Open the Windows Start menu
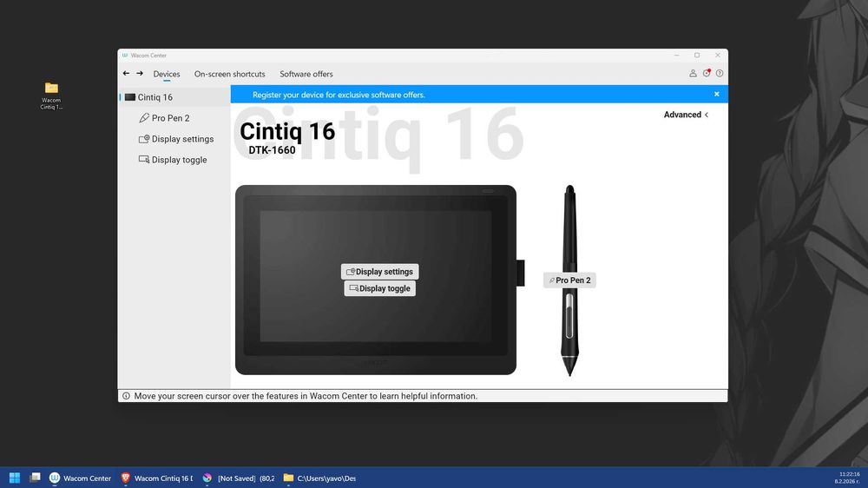This screenshot has height=488, width=868. pos(15,478)
